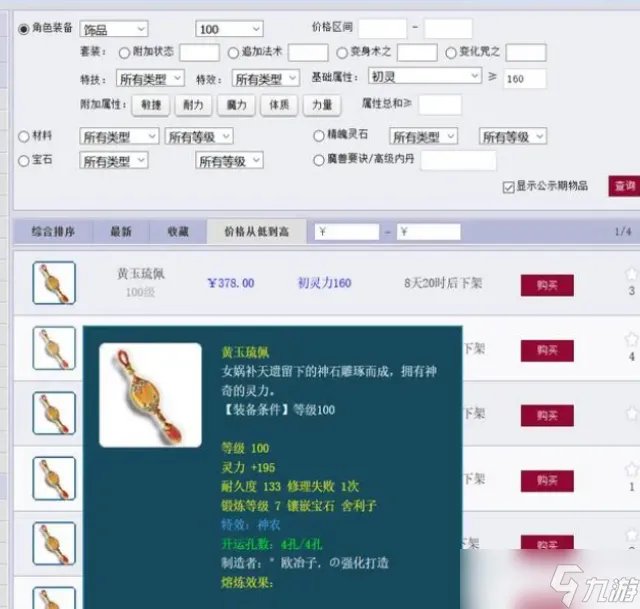Select the 精魄灵石 radio button
Screen dimensions: 640x609
tap(319, 136)
